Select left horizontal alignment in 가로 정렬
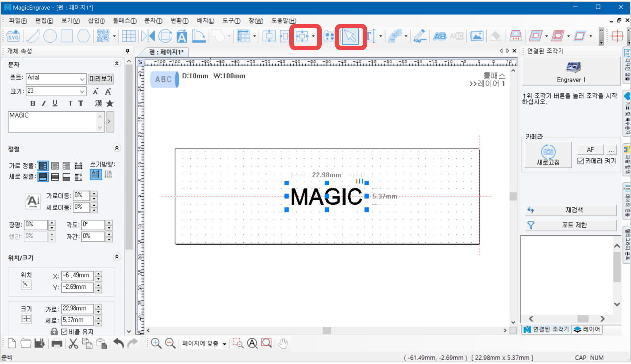The width and height of the screenshot is (631, 364). point(43,166)
